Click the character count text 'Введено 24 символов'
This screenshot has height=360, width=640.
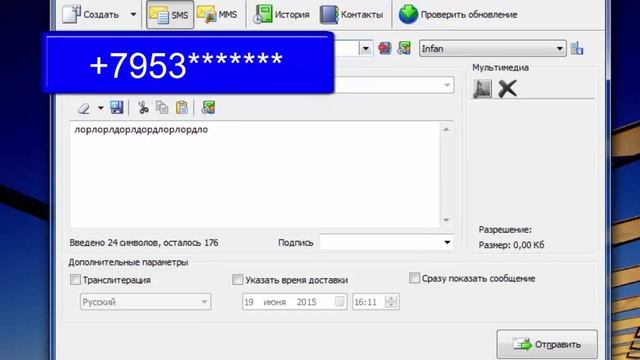[113, 243]
